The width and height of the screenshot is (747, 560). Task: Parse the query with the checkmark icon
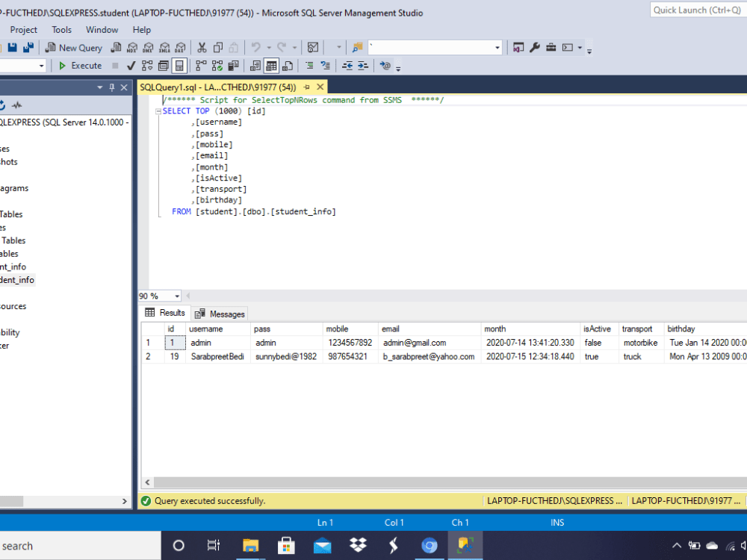[129, 66]
